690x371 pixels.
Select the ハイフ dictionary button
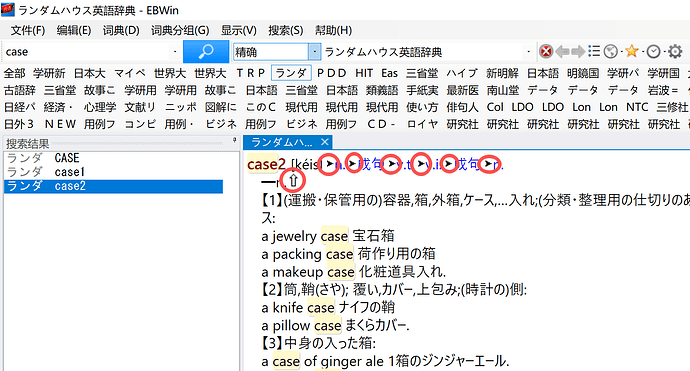(x=462, y=73)
